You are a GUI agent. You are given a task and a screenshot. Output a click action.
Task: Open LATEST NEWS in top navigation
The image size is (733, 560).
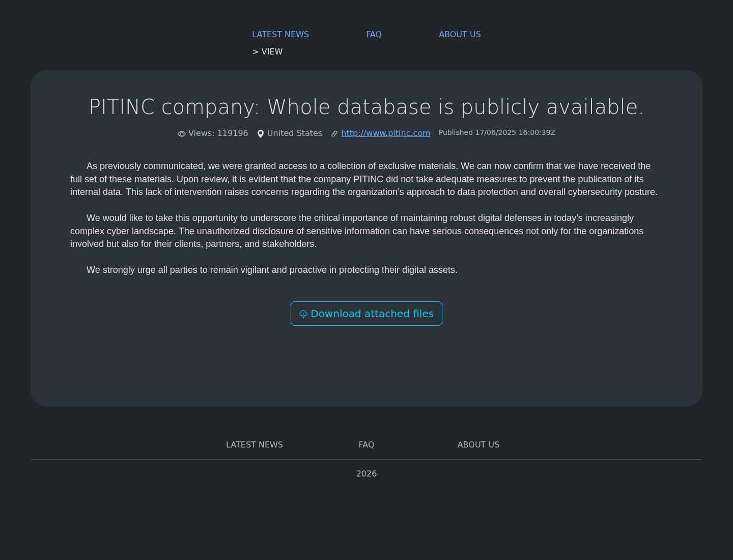(280, 35)
